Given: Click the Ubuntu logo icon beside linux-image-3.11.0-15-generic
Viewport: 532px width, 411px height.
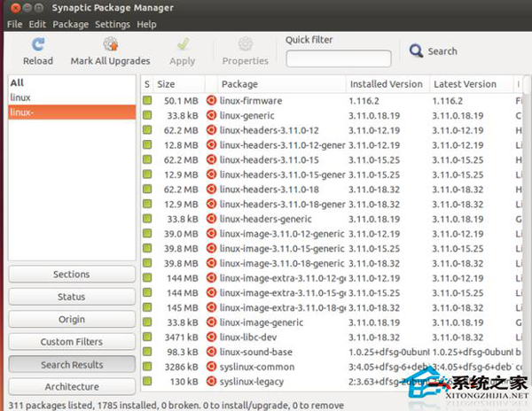Looking at the screenshot, I should click(211, 248).
